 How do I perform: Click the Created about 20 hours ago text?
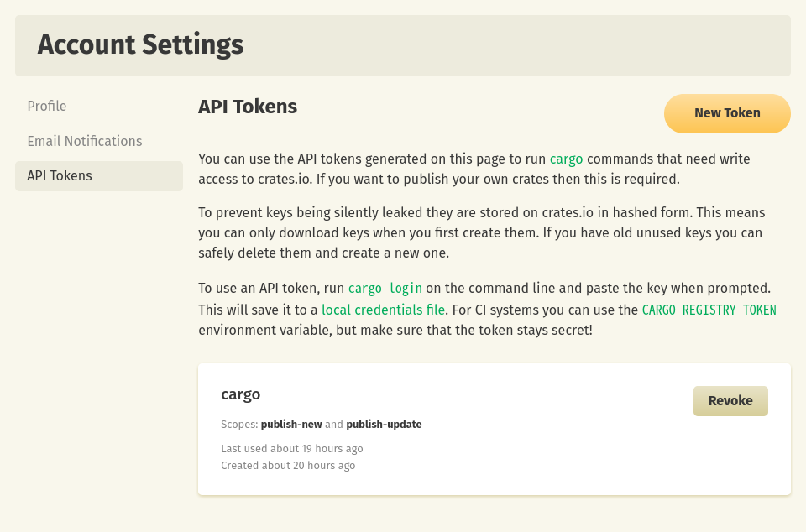(288, 465)
